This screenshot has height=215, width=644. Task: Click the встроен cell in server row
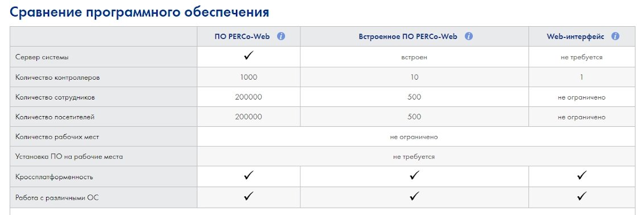coord(414,57)
